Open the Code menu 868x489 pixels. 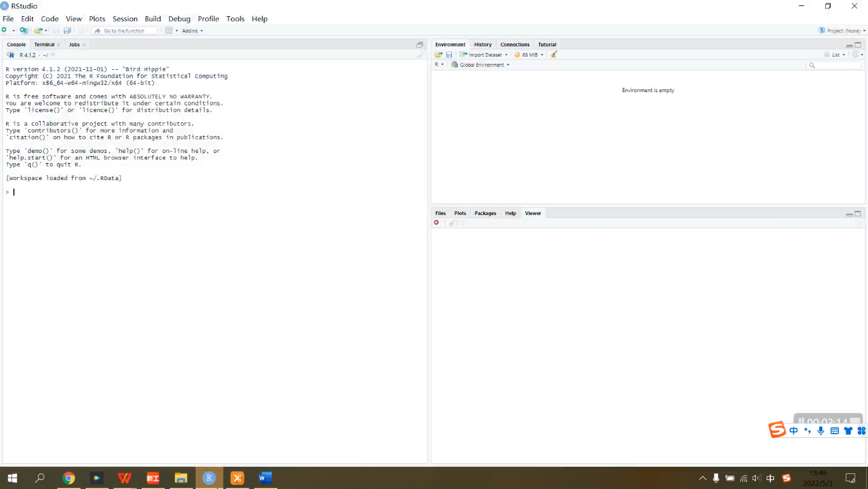click(x=49, y=19)
